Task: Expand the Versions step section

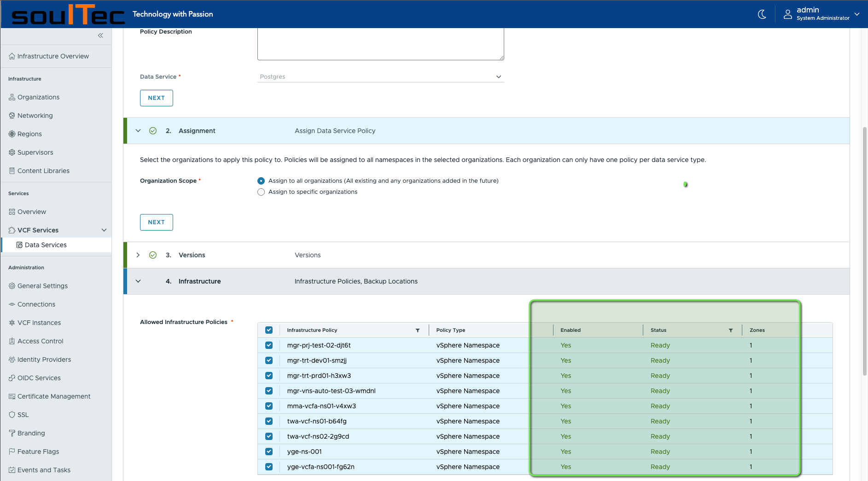Action: (138, 255)
